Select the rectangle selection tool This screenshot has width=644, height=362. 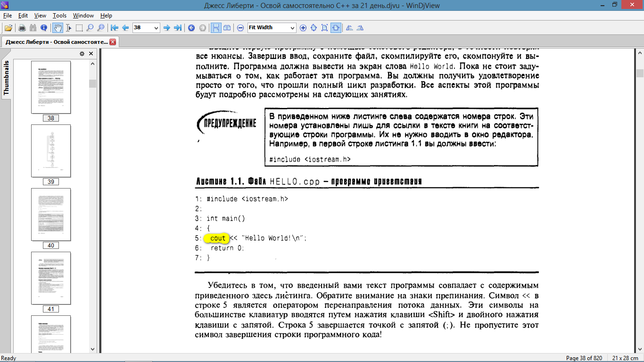click(x=79, y=28)
